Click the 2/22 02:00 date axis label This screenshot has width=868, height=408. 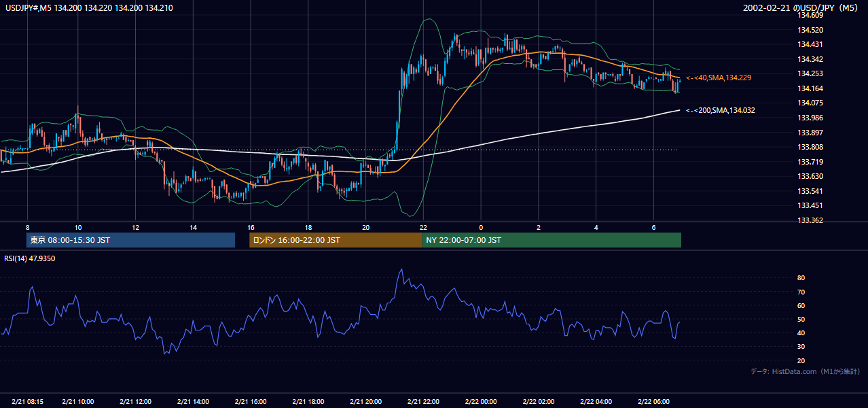coord(539,401)
